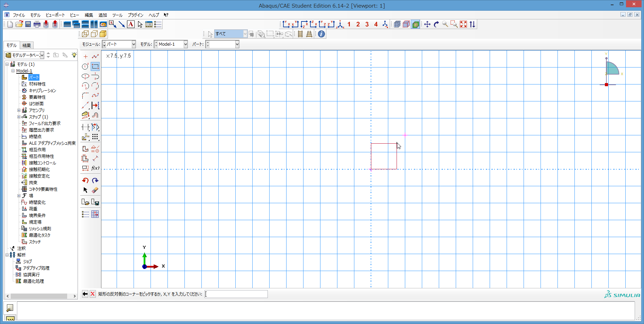
Task: Select the create circle sketch tool
Action: tap(85, 66)
